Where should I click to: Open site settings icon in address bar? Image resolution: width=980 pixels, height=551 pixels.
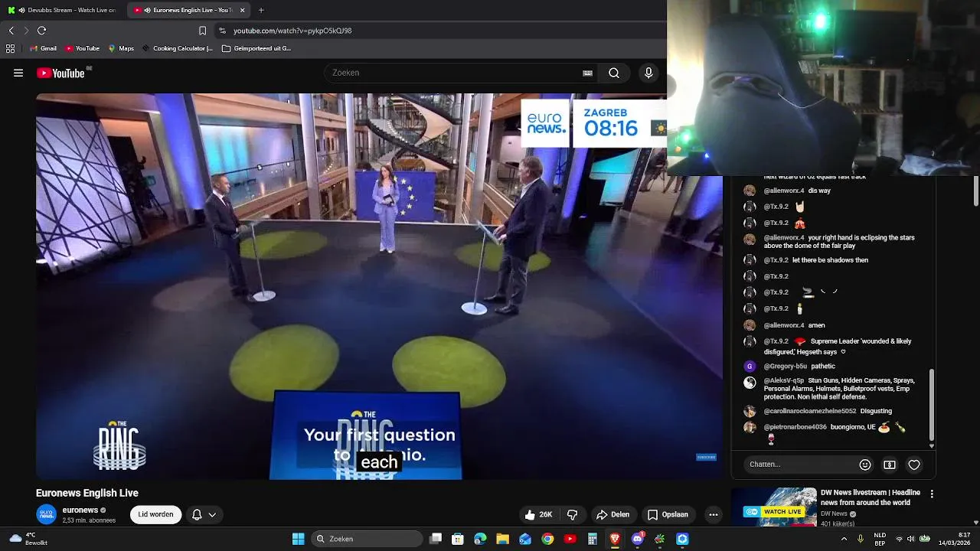[x=222, y=31]
